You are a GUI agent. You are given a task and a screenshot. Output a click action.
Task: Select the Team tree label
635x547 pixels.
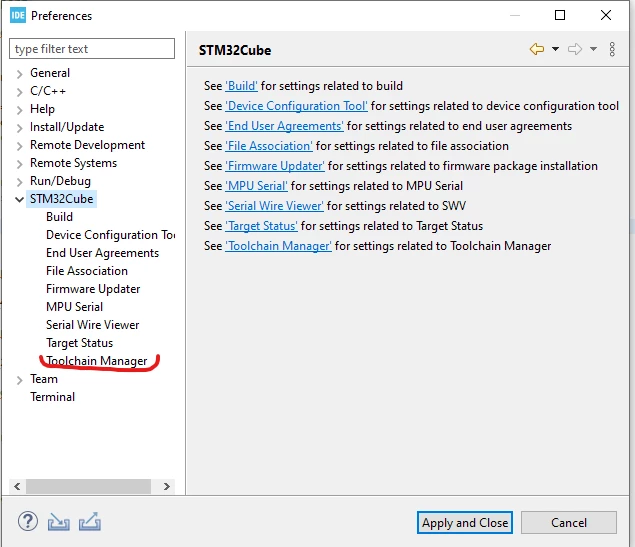pyautogui.click(x=44, y=379)
